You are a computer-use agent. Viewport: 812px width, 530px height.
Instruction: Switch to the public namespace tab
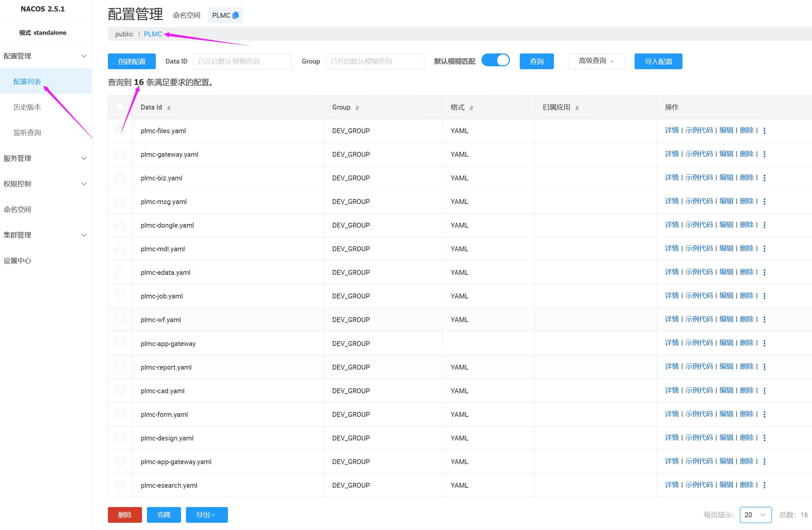coord(124,34)
